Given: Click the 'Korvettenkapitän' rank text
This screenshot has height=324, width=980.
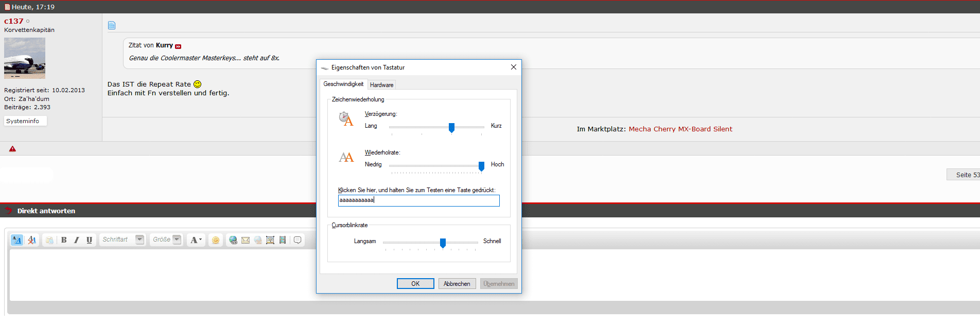Looking at the screenshot, I should click(x=29, y=30).
